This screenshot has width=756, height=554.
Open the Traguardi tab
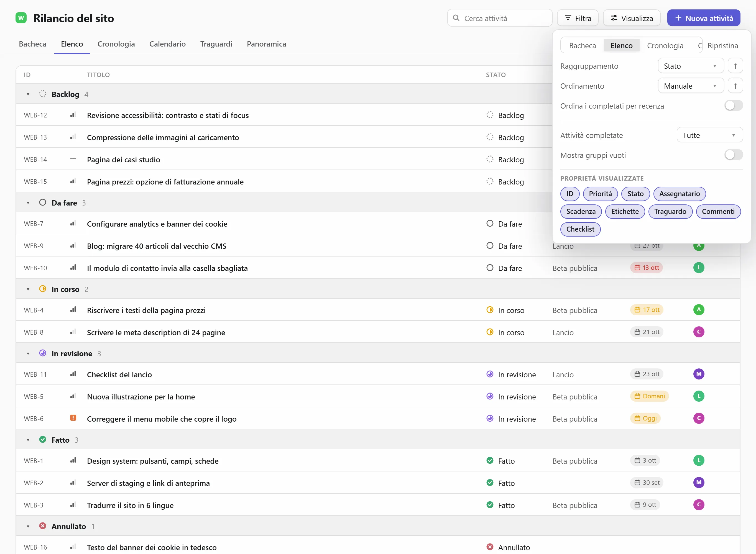coord(216,44)
